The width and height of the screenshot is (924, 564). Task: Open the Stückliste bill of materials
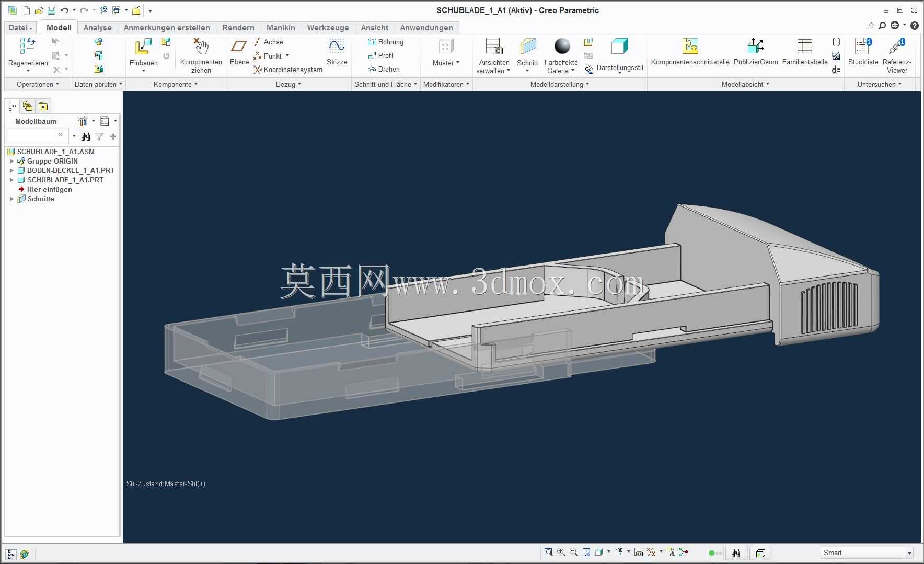(x=863, y=47)
